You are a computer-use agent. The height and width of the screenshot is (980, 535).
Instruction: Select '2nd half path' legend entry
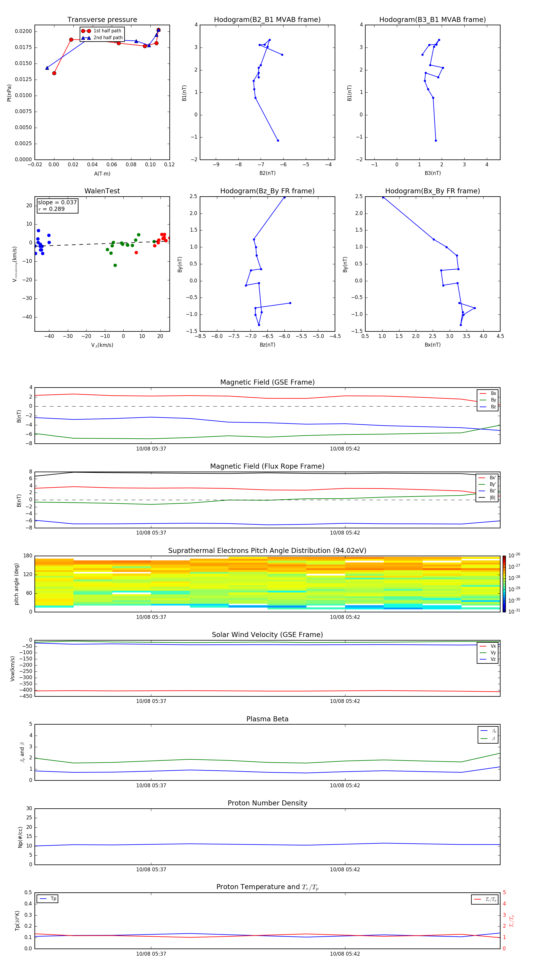(102, 38)
